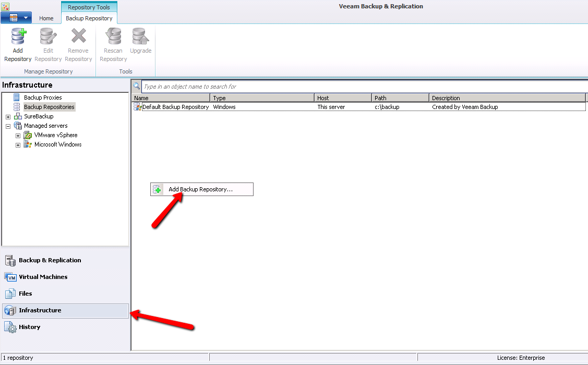Click the Veeam app icon in title bar
The width and height of the screenshot is (588, 365).
click(5, 6)
